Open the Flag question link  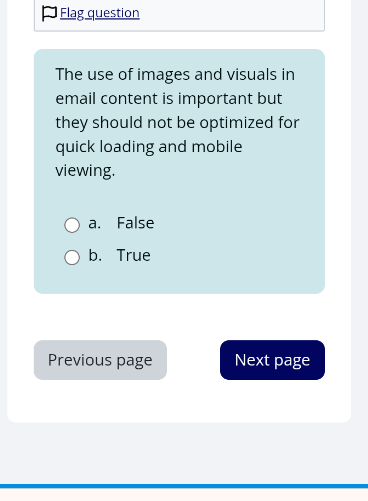click(100, 13)
